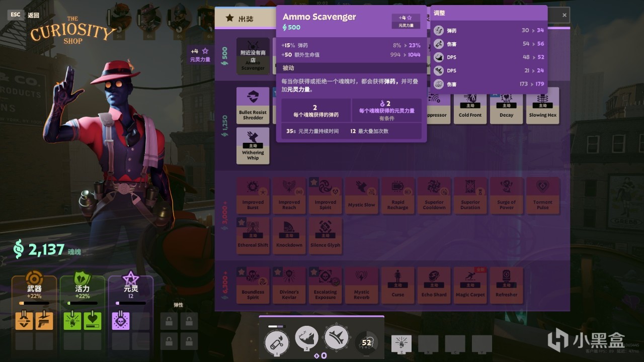Image resolution: width=644 pixels, height=362 pixels.
Task: Click the DPS 21 to 24 row
Action: pyautogui.click(x=489, y=70)
